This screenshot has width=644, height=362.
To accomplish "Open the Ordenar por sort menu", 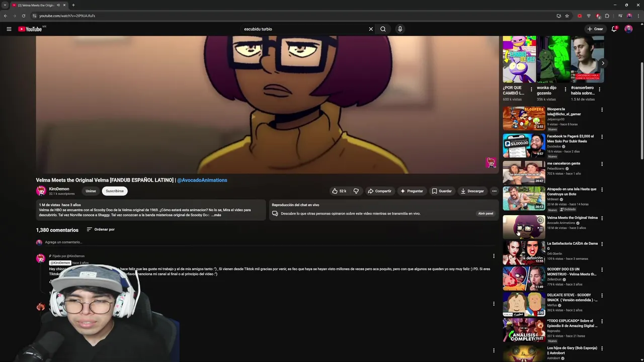I will pos(101,230).
